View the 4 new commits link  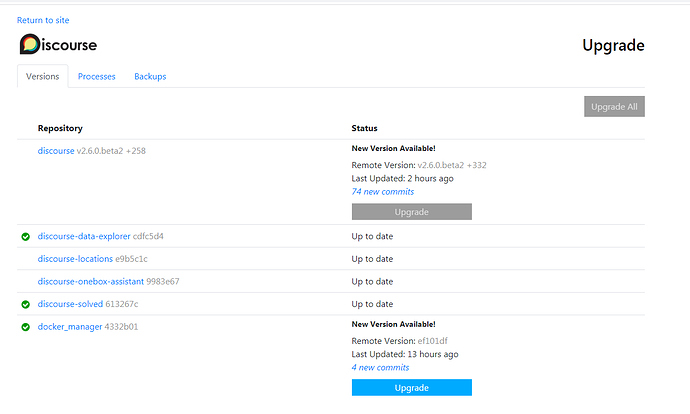click(380, 367)
